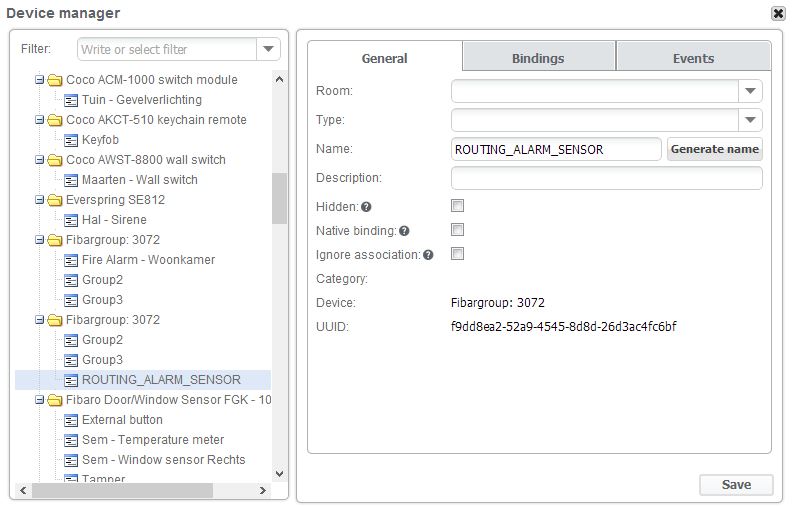Collapse the Coco ACM-1000 switch module node
Image resolution: width=792 pixels, height=507 pixels.
pos(39,80)
